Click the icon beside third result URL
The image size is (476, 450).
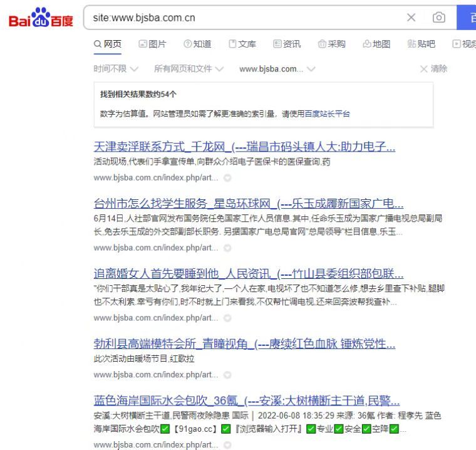click(227, 318)
